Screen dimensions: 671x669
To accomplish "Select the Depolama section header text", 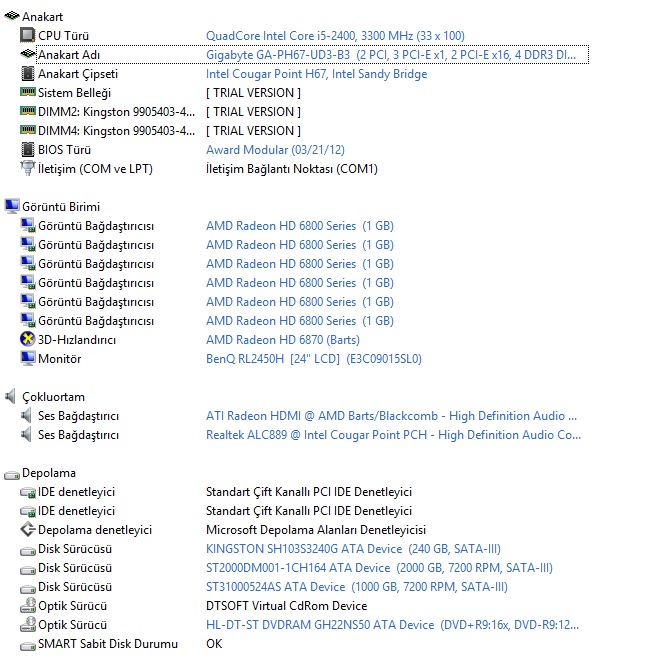I will (49, 473).
